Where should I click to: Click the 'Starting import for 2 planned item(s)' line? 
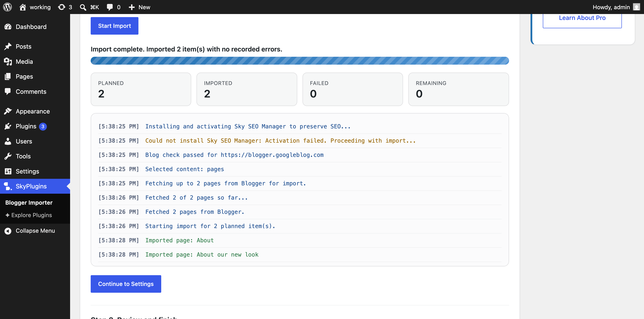tap(300, 226)
